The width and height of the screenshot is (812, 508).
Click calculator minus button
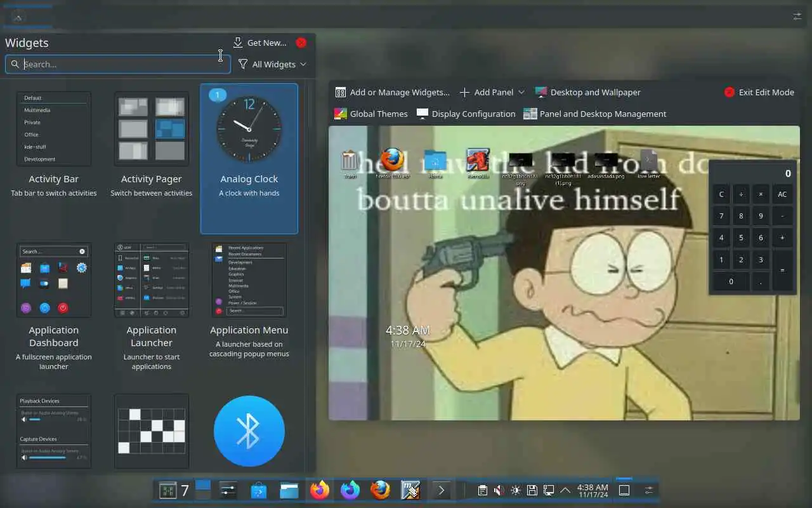pyautogui.click(x=782, y=216)
